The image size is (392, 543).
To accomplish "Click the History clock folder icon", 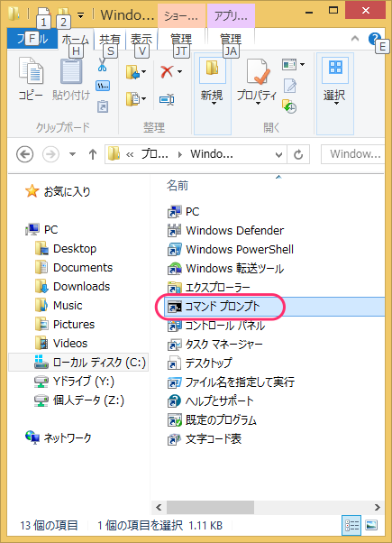I will pyautogui.click(x=289, y=106).
